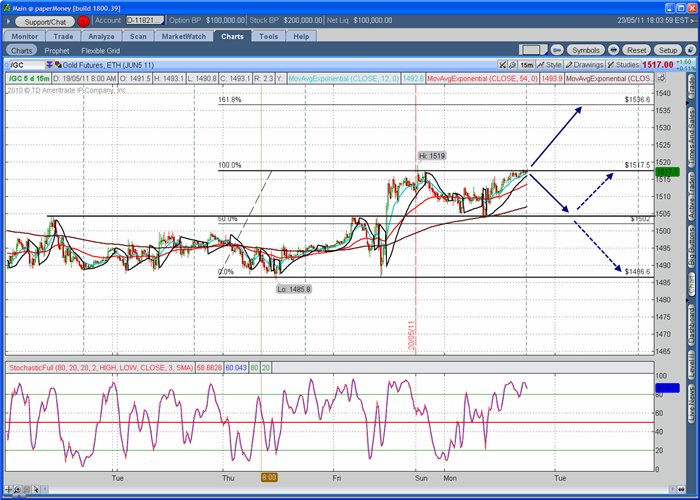Viewport: 700px width, 500px height.
Task: Open the Times And Sales side tab
Action: click(691, 136)
